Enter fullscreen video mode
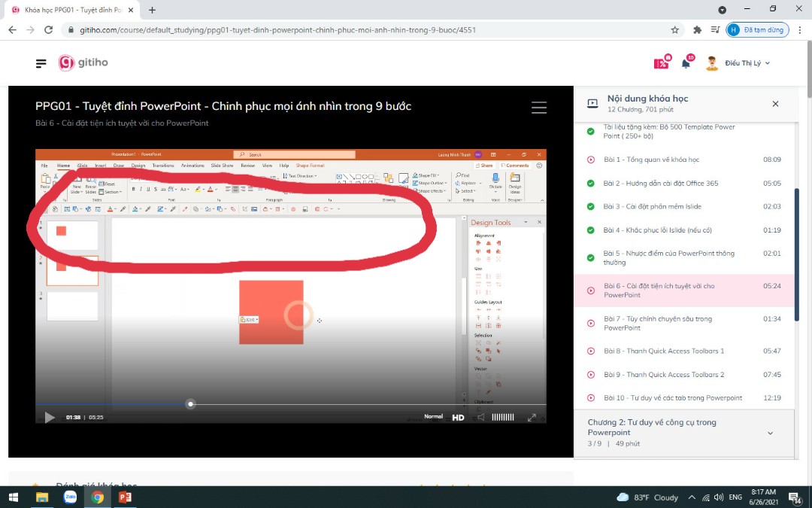The width and height of the screenshot is (812, 508). pyautogui.click(x=532, y=417)
